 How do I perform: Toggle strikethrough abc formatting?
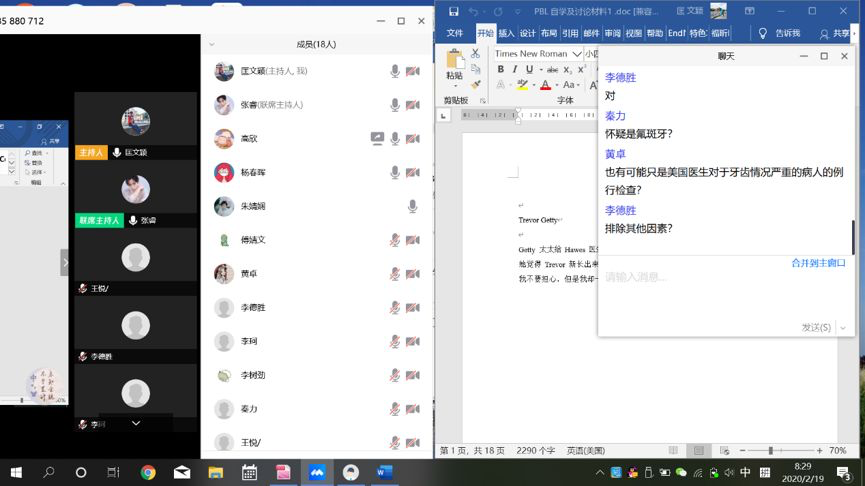552,70
